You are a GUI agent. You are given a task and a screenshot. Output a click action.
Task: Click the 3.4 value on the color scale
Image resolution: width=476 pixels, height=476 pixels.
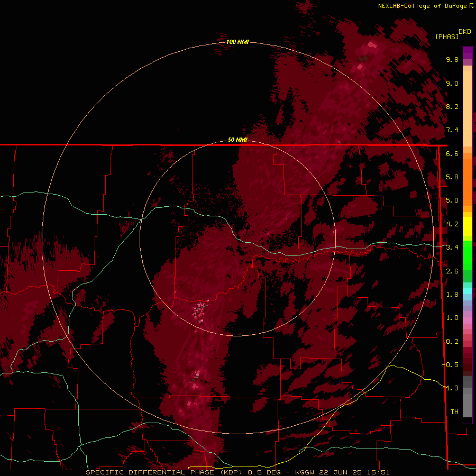tap(452, 248)
